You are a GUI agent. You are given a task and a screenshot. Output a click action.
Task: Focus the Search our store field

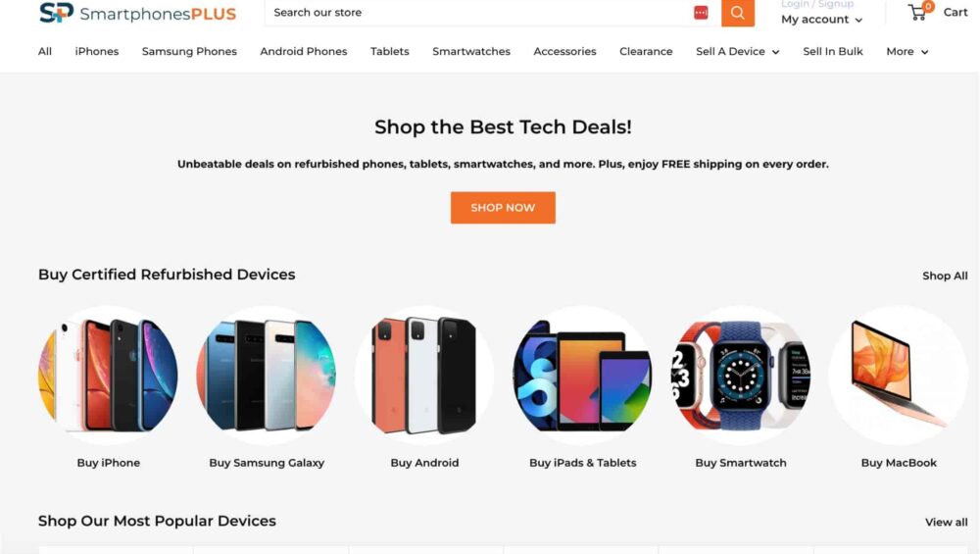[x=478, y=13]
